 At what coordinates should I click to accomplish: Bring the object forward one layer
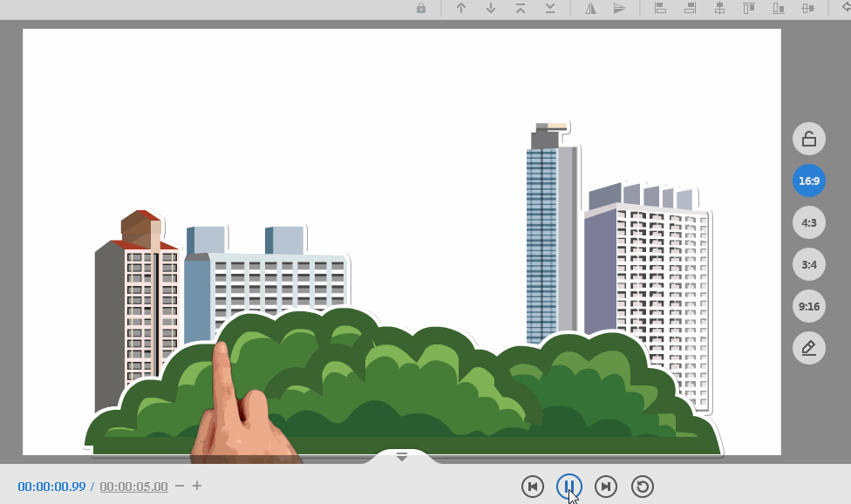461,8
